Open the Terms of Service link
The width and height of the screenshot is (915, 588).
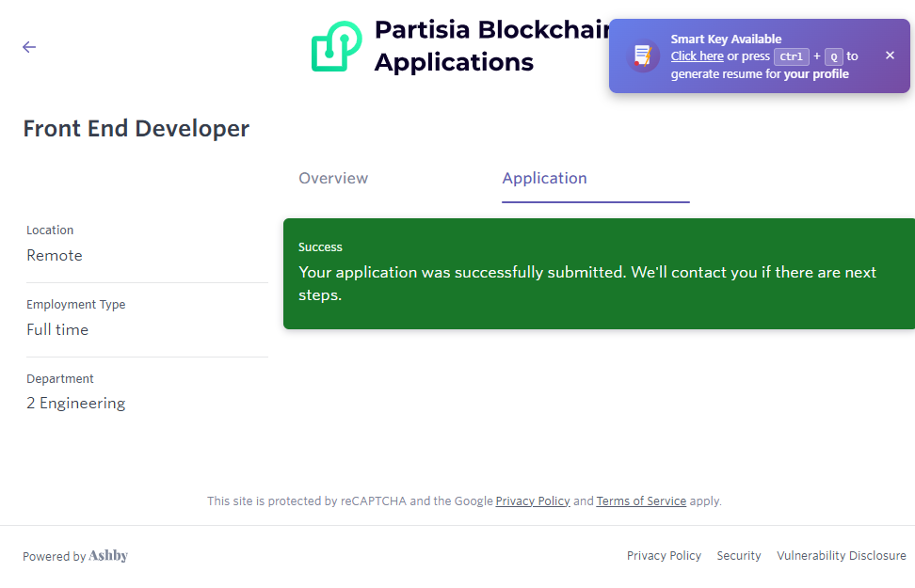(641, 501)
